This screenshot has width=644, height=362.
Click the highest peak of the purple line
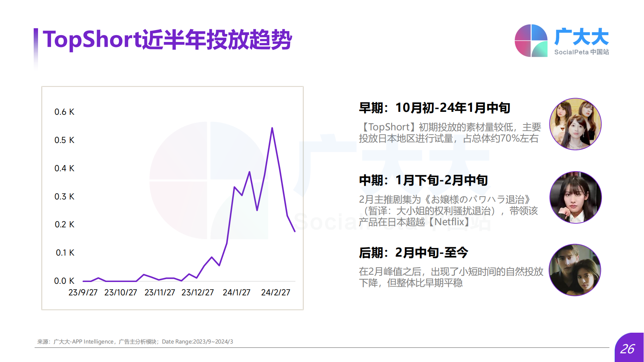(272, 128)
